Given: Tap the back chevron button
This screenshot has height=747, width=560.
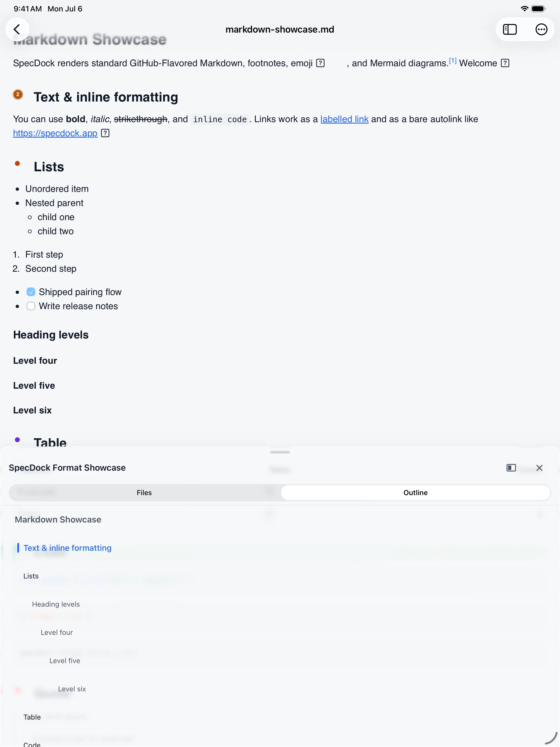Looking at the screenshot, I should coord(17,29).
